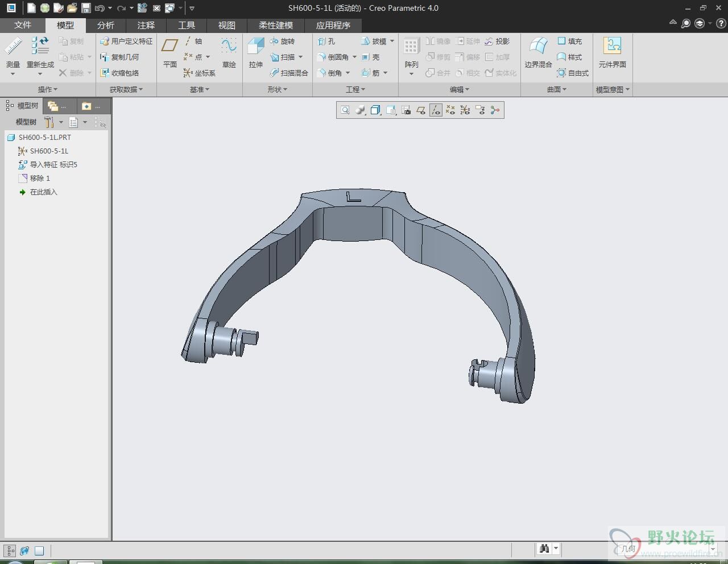
Task: Expand the 操作 (Operations) group dropdown
Action: pyautogui.click(x=48, y=89)
